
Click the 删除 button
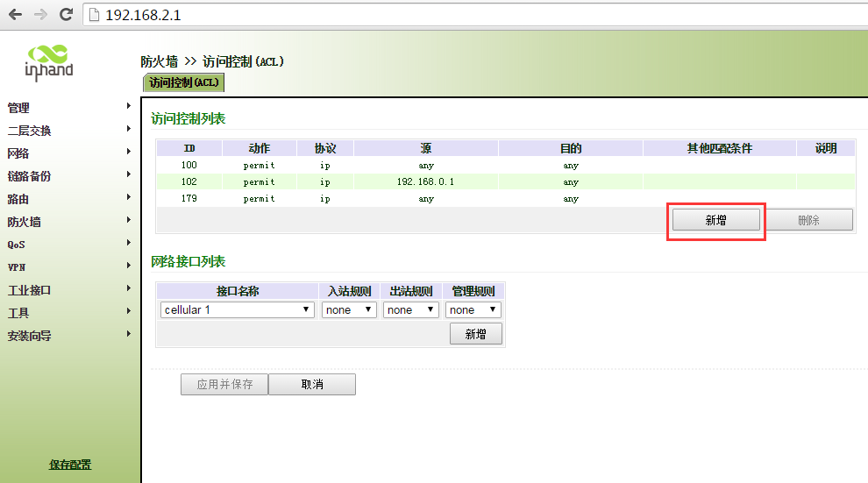tap(808, 220)
